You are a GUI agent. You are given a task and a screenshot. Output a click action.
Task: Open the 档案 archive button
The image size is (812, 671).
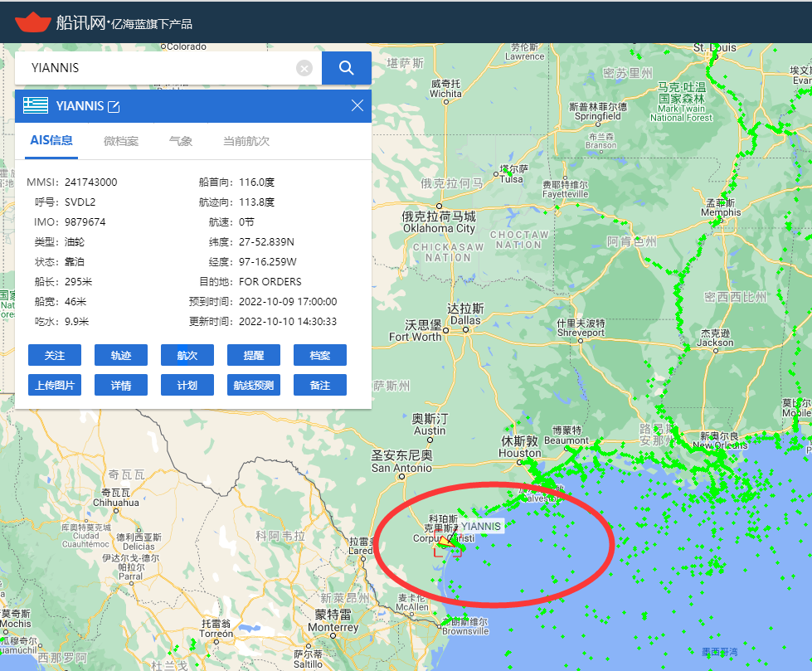(319, 355)
